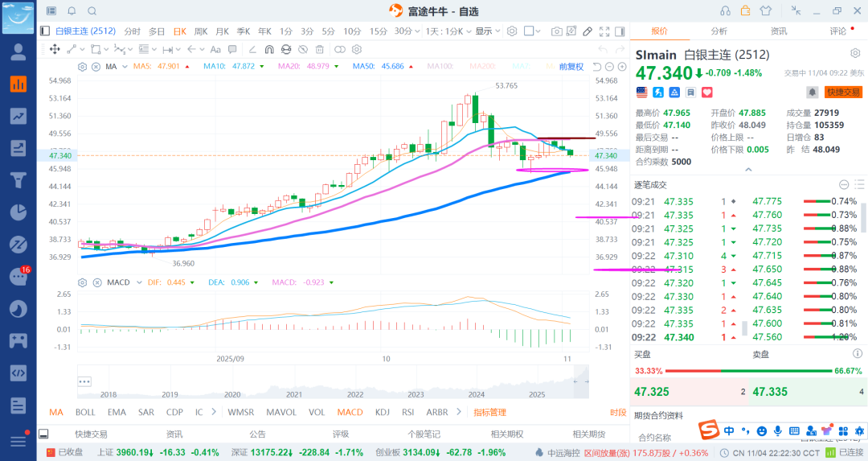Image resolution: width=868 pixels, height=461 pixels.
Task: Click the orange 快捷交易 button
Action: (843, 93)
